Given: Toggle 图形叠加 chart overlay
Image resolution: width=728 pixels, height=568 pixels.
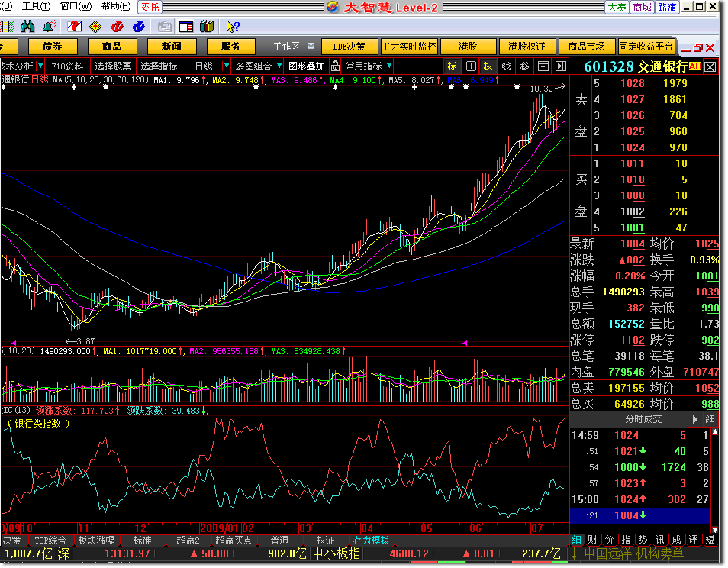Looking at the screenshot, I should click(307, 66).
